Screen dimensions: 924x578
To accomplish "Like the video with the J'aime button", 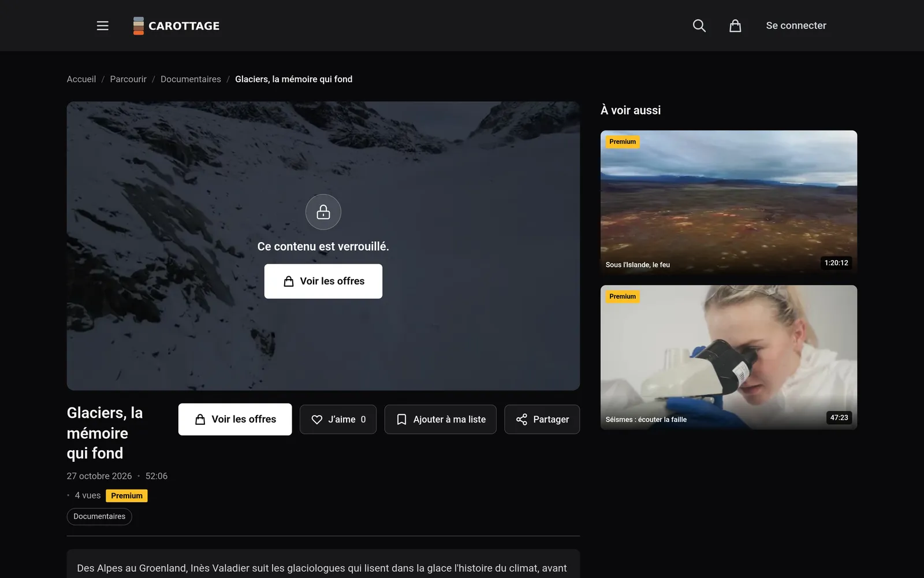I will point(338,420).
